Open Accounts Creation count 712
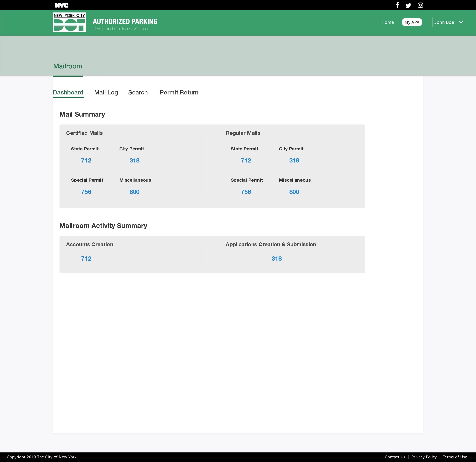 click(x=86, y=259)
